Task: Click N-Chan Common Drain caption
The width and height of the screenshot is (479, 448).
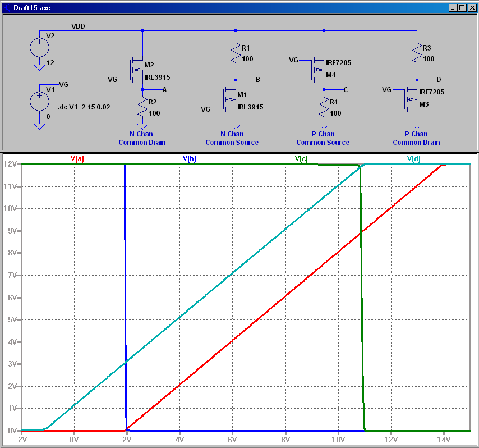Action: click(142, 138)
